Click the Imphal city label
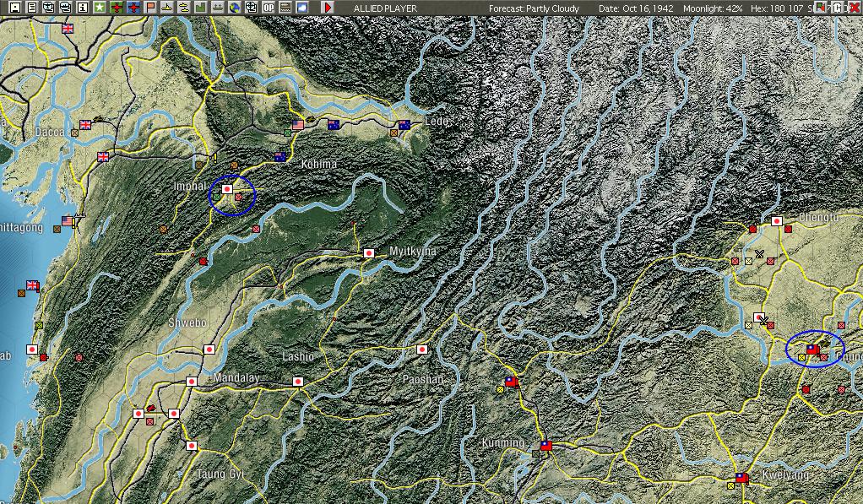This screenshot has width=863, height=504. coord(190,186)
